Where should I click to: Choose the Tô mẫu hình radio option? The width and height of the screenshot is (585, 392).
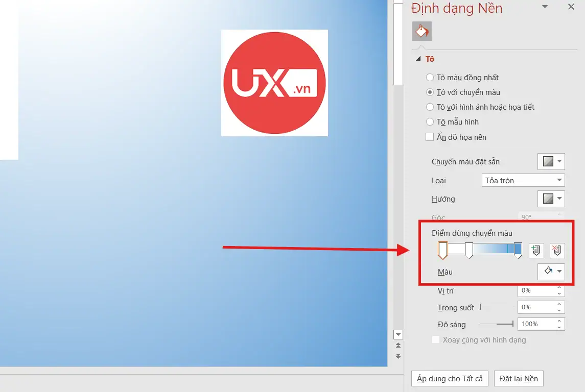point(430,122)
